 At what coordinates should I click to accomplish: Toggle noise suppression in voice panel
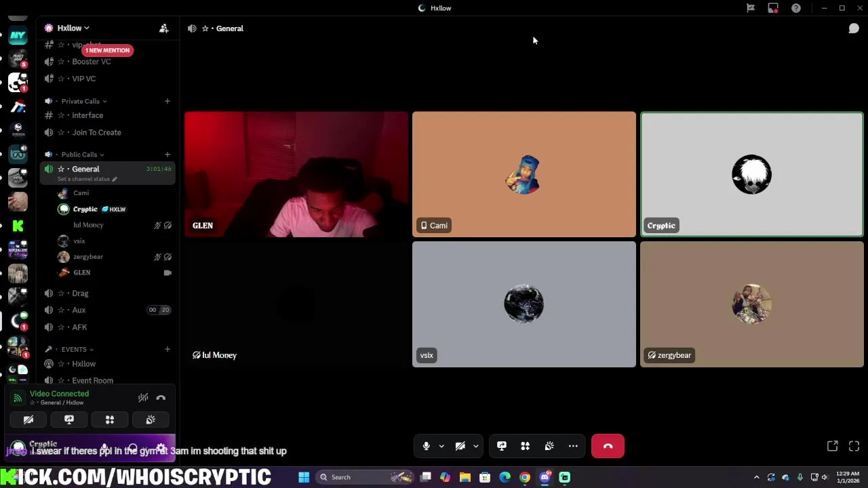(x=143, y=398)
